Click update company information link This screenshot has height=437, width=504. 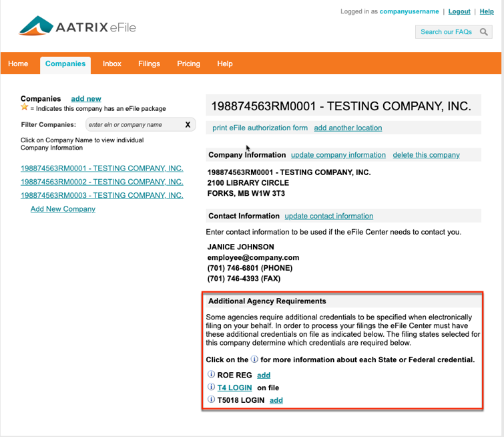338,155
